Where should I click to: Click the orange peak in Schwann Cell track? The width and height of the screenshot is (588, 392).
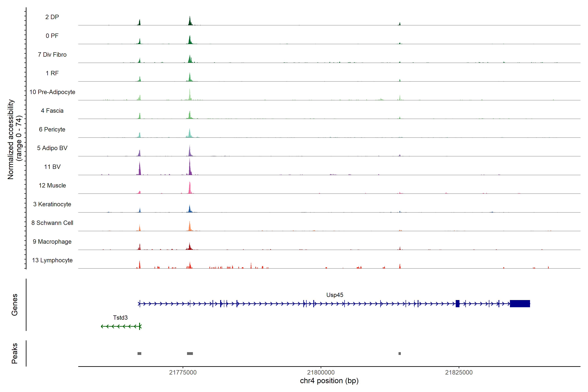point(190,226)
